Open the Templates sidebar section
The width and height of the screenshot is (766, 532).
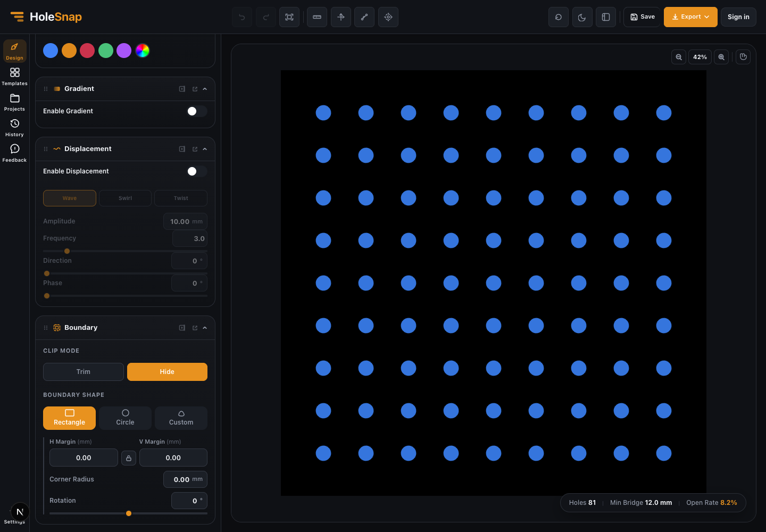(x=15, y=77)
